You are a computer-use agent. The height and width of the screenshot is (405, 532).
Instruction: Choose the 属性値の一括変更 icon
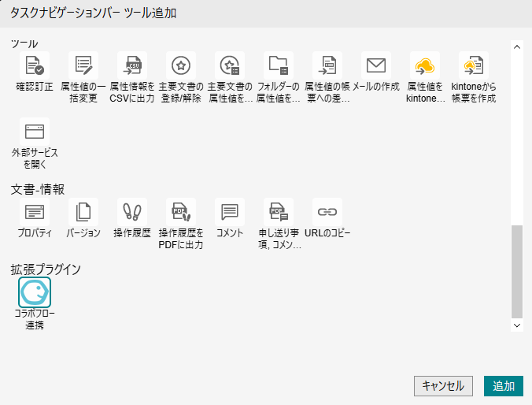(x=83, y=65)
